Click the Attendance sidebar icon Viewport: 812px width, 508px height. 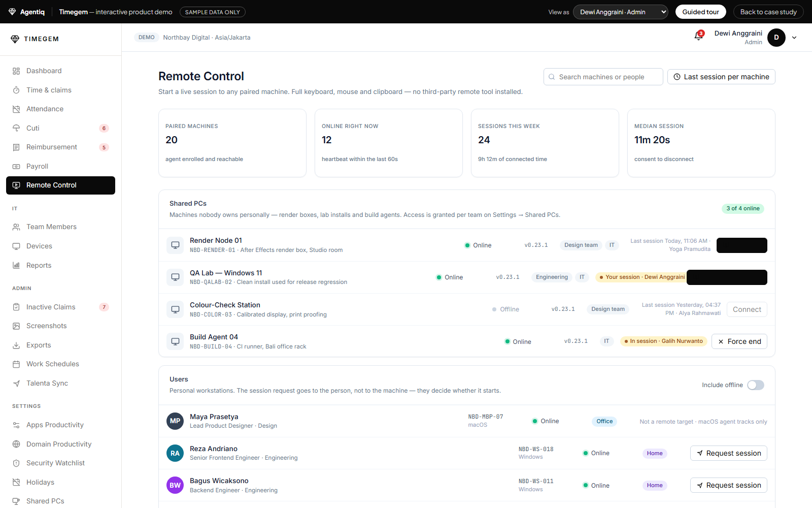16,109
